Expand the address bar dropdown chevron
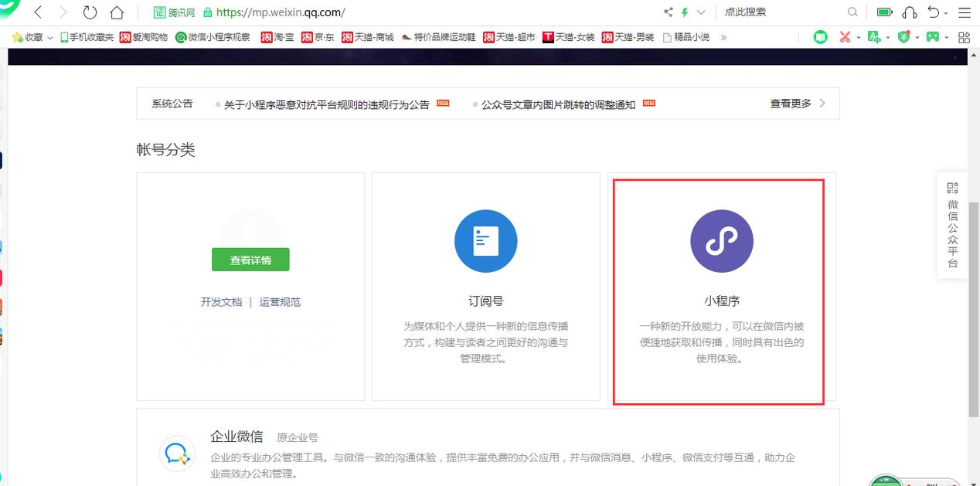 701,12
